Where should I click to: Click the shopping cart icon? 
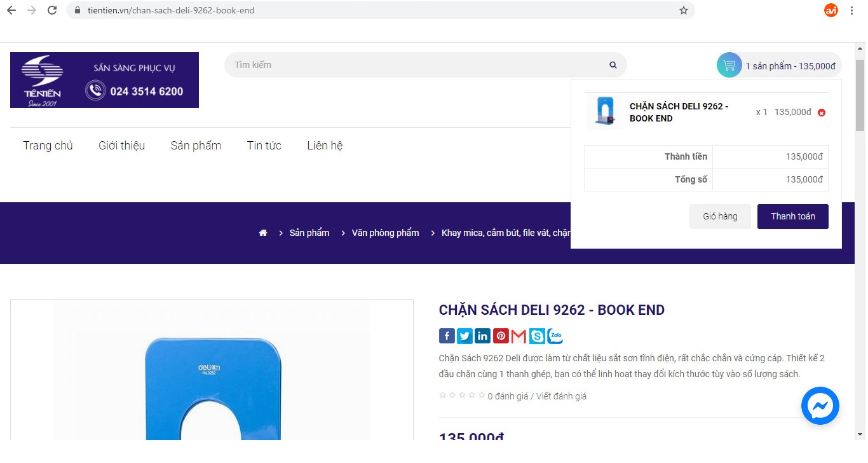pos(729,65)
